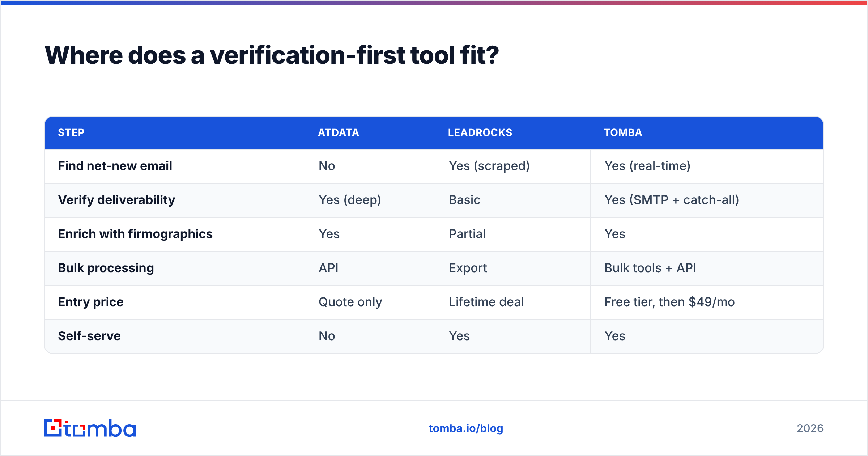Click Tomba "Yes" in the firmographics row
868x456 pixels.
(615, 234)
